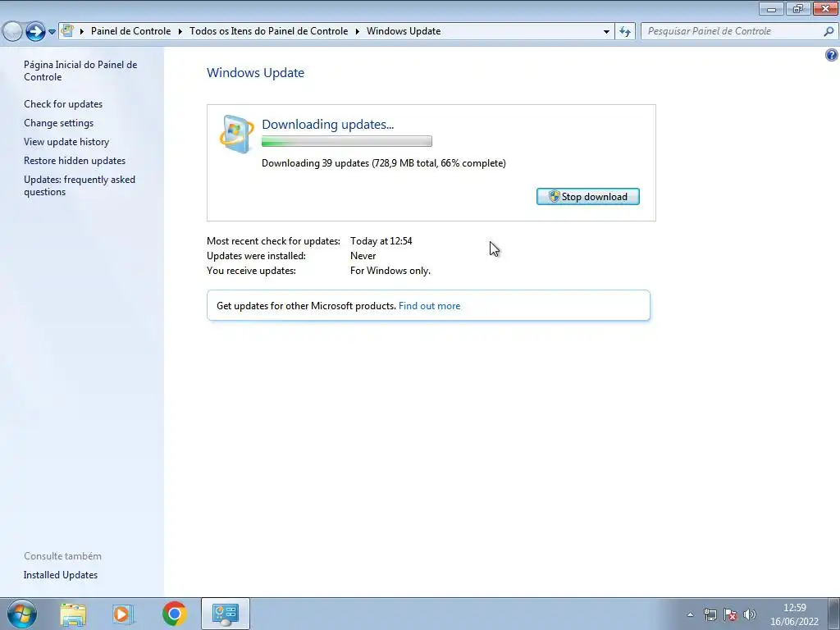
Task: Click the download progress bar
Action: (x=347, y=141)
